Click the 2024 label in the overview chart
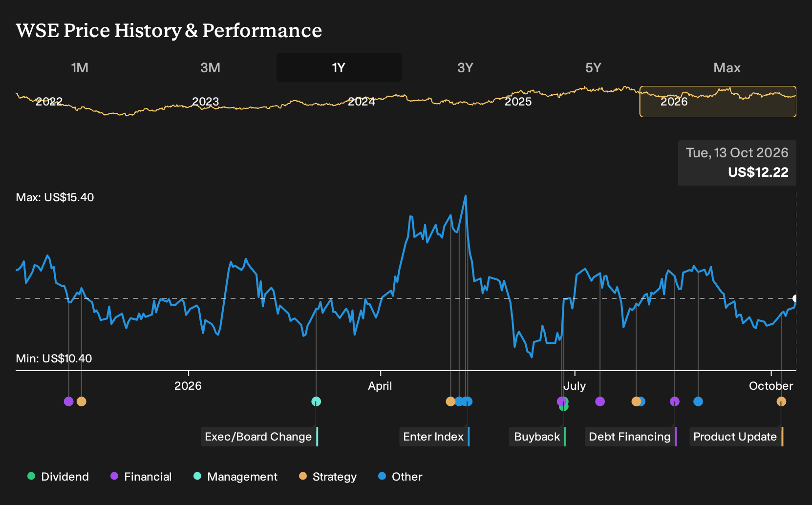 click(x=362, y=102)
